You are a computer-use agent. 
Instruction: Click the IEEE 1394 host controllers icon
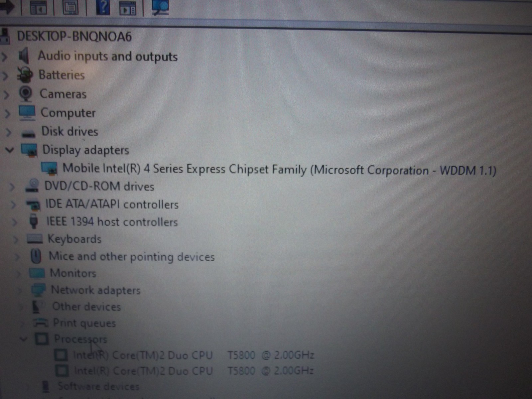pos(34,221)
